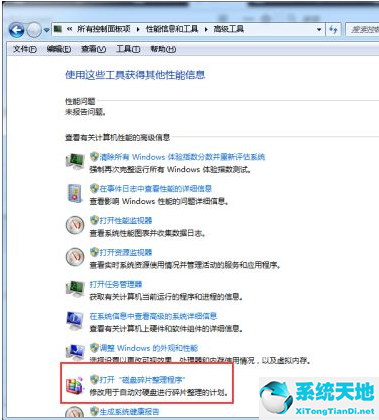The height and width of the screenshot is (420, 379).
Task: Go to 性能信息和工具 breadcrumb
Action: (x=172, y=29)
